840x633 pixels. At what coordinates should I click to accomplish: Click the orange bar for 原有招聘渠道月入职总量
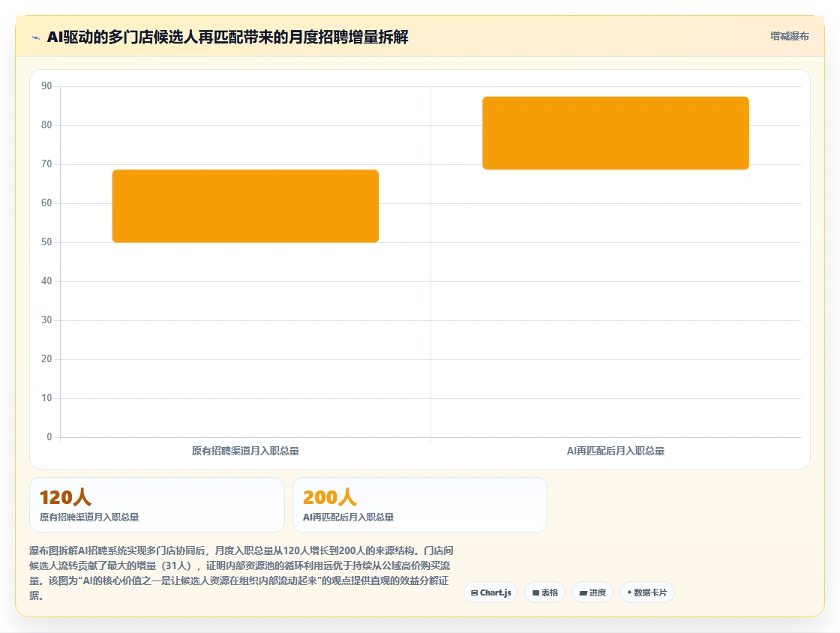(x=245, y=206)
